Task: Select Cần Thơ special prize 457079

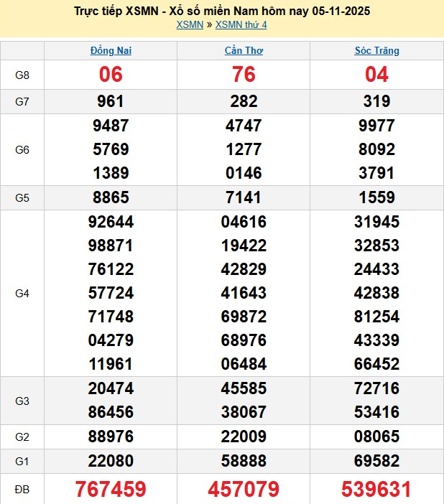Action: (244, 490)
